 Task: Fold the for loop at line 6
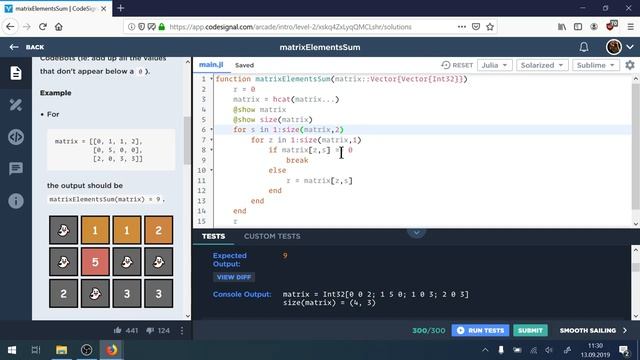pos(211,129)
